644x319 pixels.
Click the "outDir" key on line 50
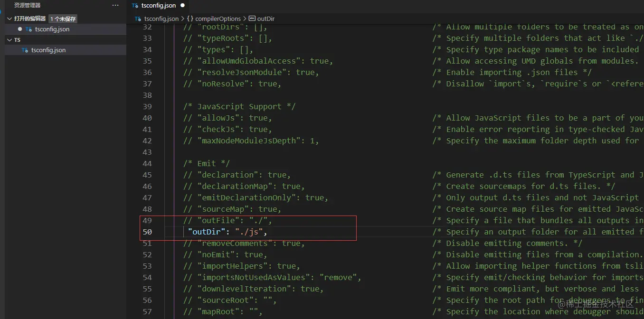[207, 232]
